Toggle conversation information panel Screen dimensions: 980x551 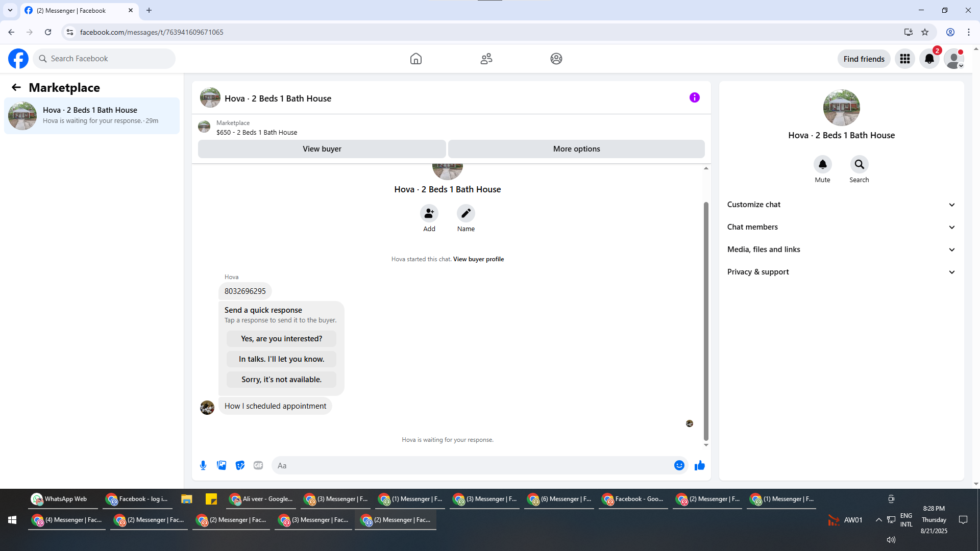[694, 97]
